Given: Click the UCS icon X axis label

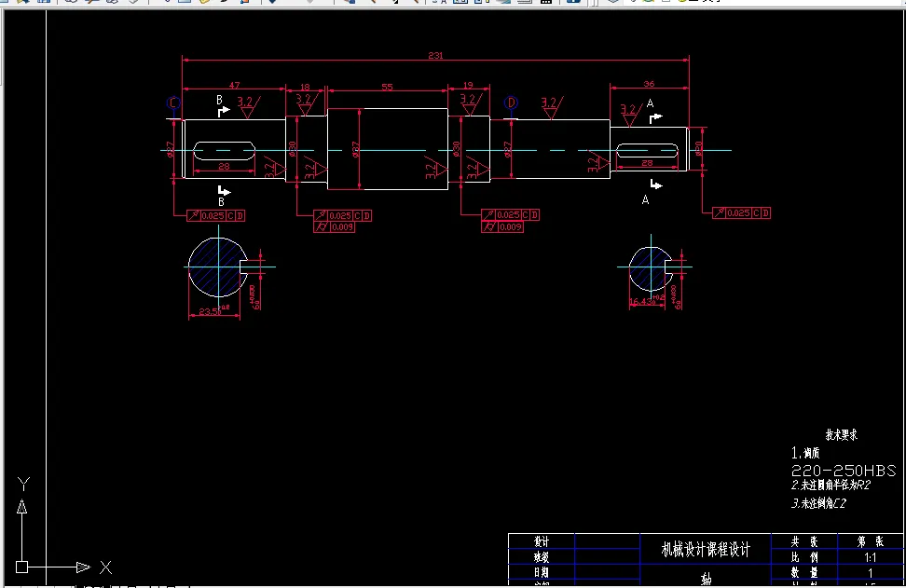Looking at the screenshot, I should coord(105,567).
